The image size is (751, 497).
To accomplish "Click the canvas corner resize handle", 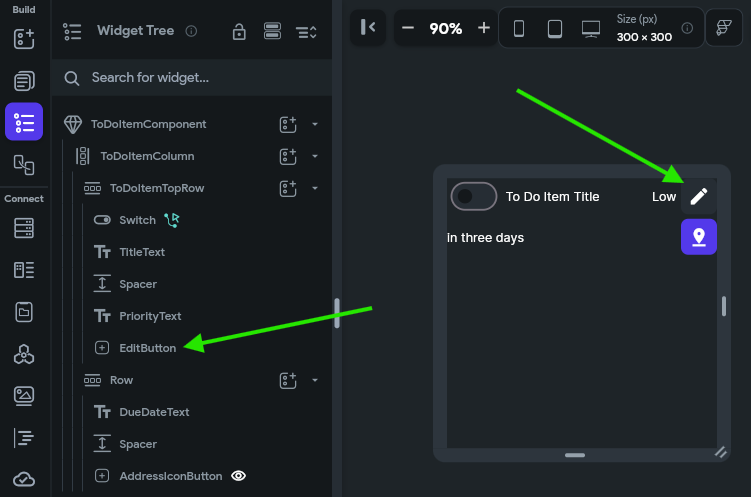I will [x=721, y=452].
